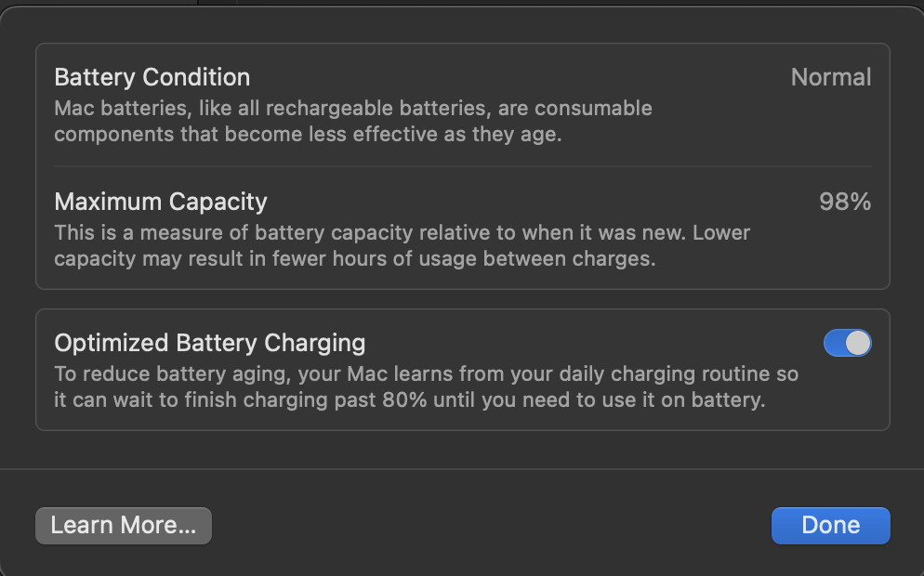
Task: Click the line starting "capacity may result in fewer"
Action: (354, 258)
